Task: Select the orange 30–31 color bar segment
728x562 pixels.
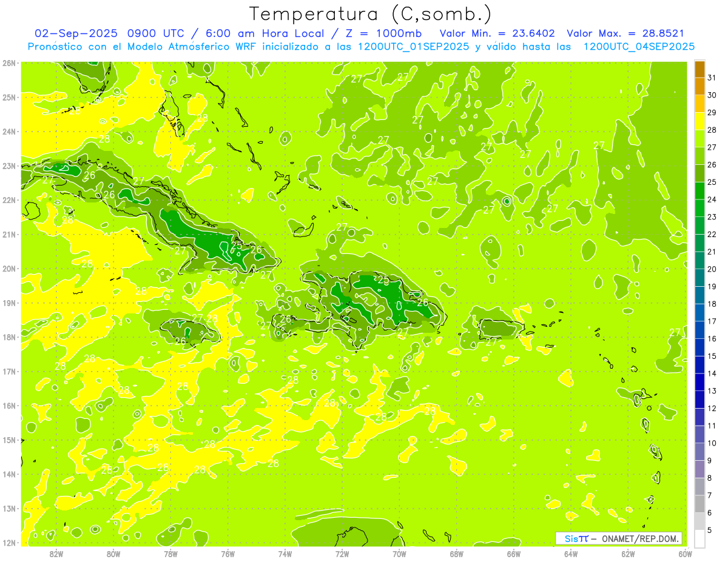Action: click(699, 87)
